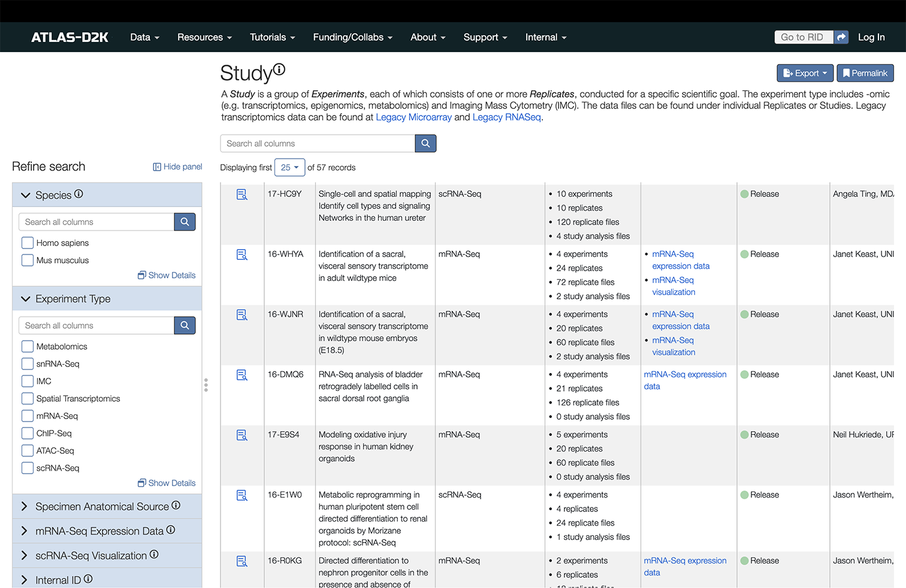Check the scRNA-Seq filter checkbox
Image resolution: width=906 pixels, height=588 pixels.
[28, 468]
